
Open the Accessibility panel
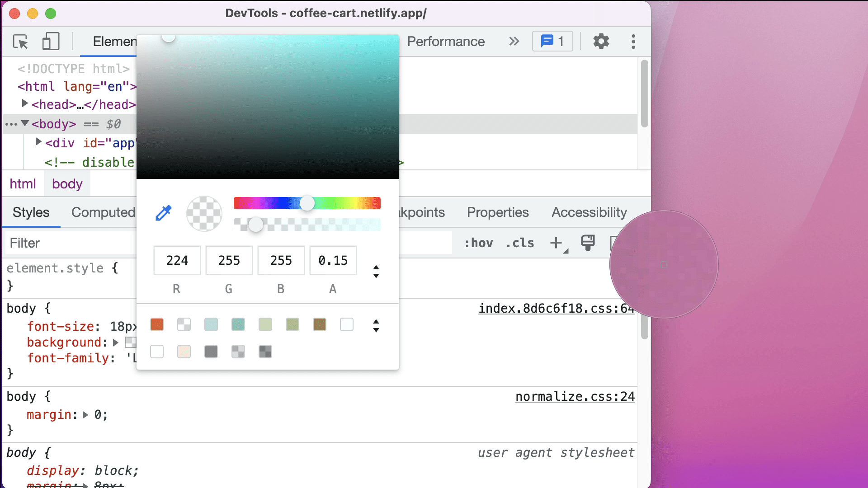tap(589, 212)
